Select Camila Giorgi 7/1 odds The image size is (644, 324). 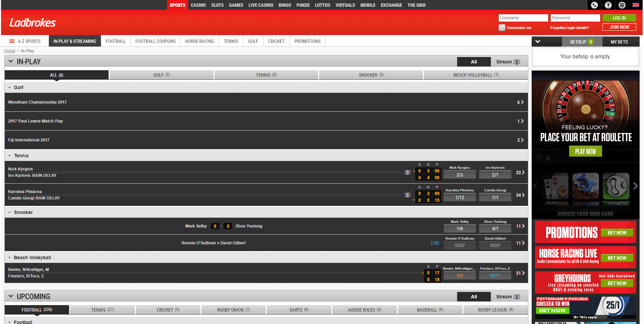tap(495, 197)
